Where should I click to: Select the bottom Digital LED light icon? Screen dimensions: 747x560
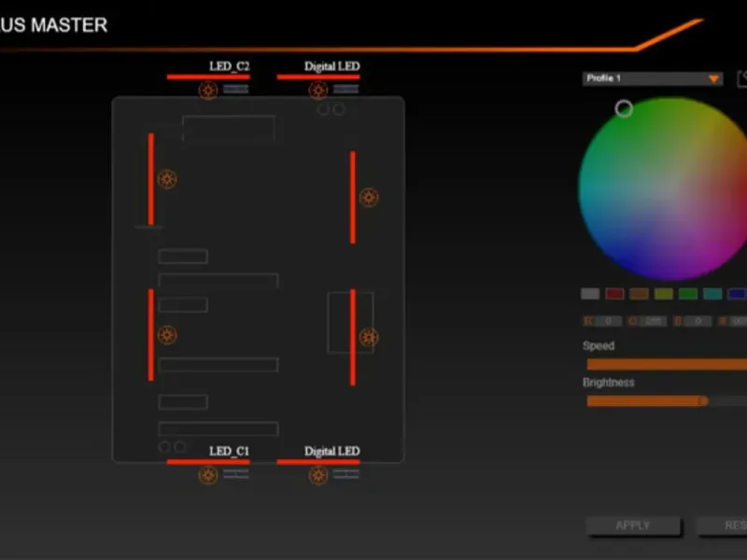(318, 475)
